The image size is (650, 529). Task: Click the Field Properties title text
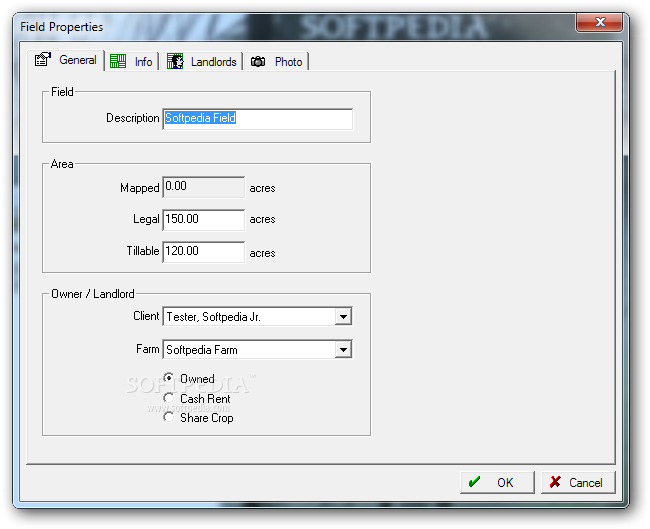pyautogui.click(x=61, y=27)
